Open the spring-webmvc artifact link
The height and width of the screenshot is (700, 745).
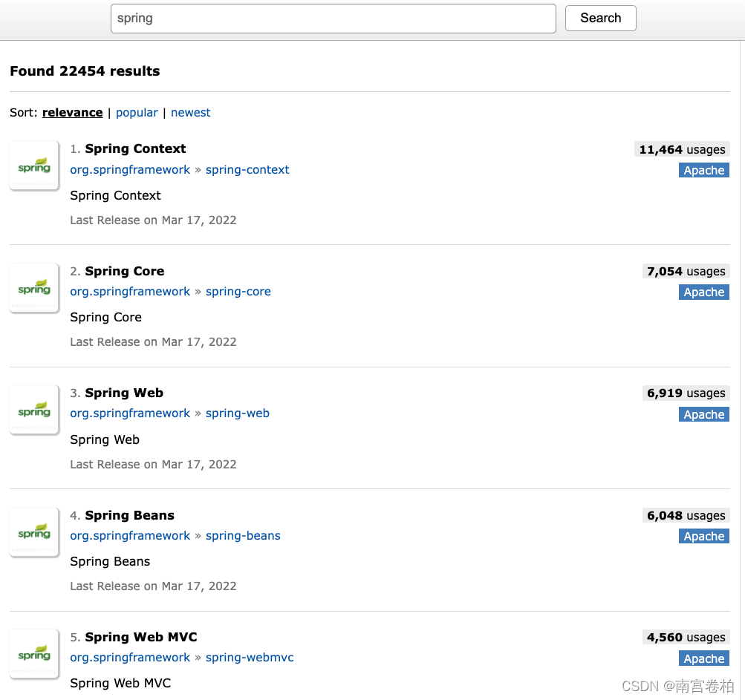tap(250, 658)
